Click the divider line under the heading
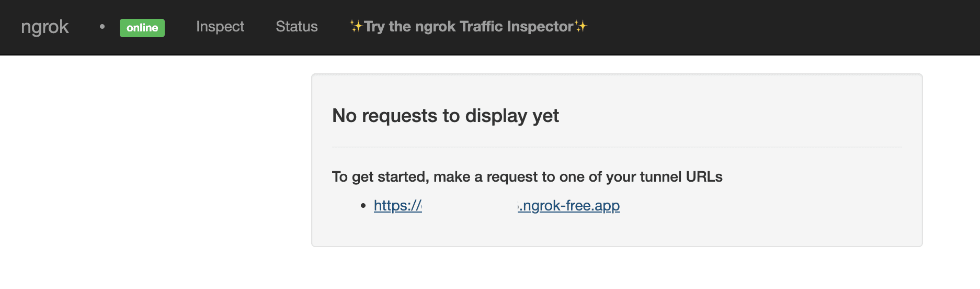This screenshot has width=980, height=289. pos(617,147)
